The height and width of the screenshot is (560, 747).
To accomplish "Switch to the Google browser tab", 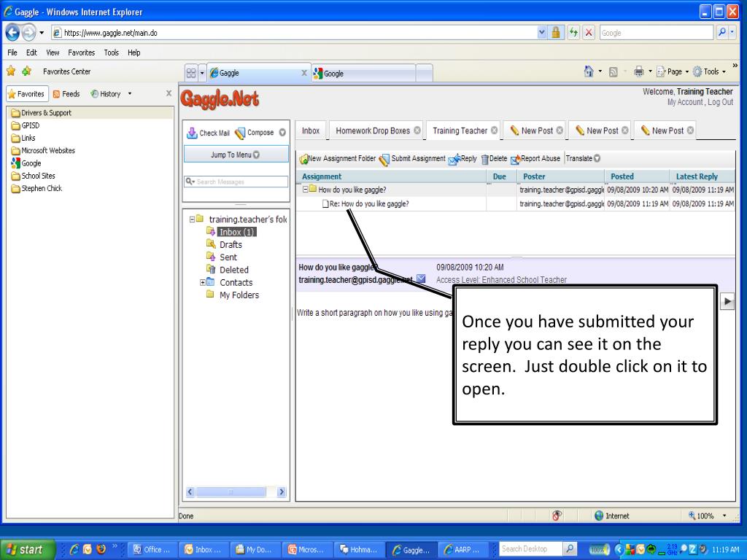I will point(363,74).
